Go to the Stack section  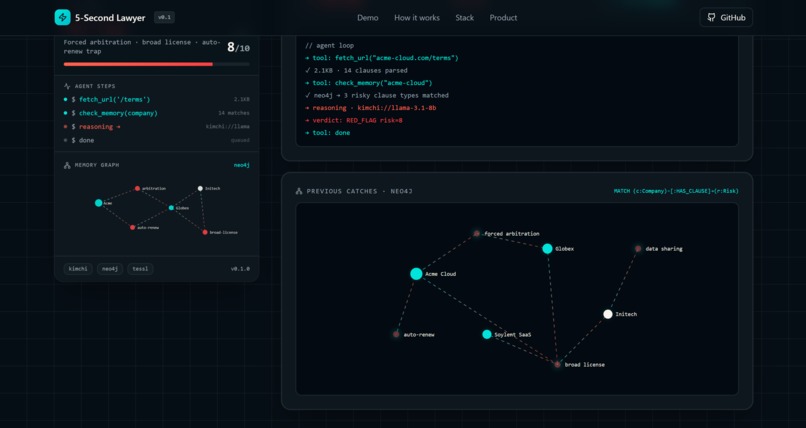pyautogui.click(x=465, y=17)
